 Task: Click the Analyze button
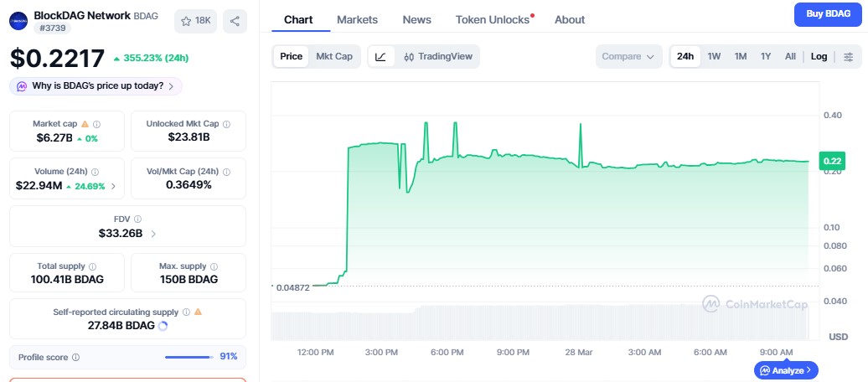[x=786, y=370]
